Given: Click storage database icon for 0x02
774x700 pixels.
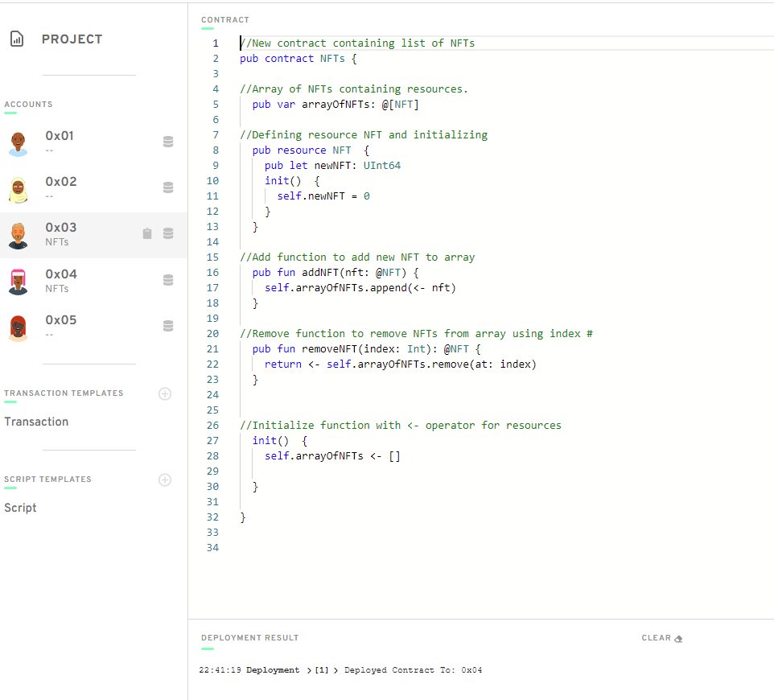Looking at the screenshot, I should click(168, 187).
